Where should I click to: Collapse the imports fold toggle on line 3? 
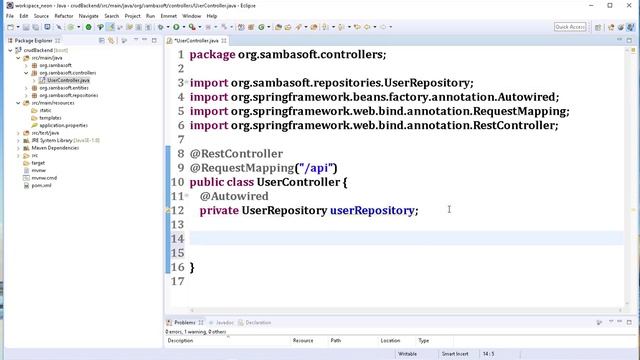(x=187, y=82)
